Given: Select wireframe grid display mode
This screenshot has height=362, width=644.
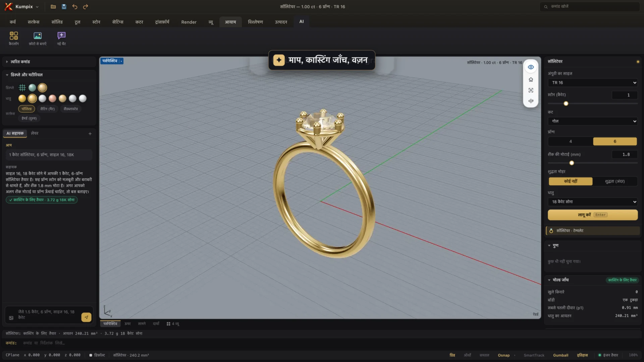Looking at the screenshot, I should (x=22, y=88).
